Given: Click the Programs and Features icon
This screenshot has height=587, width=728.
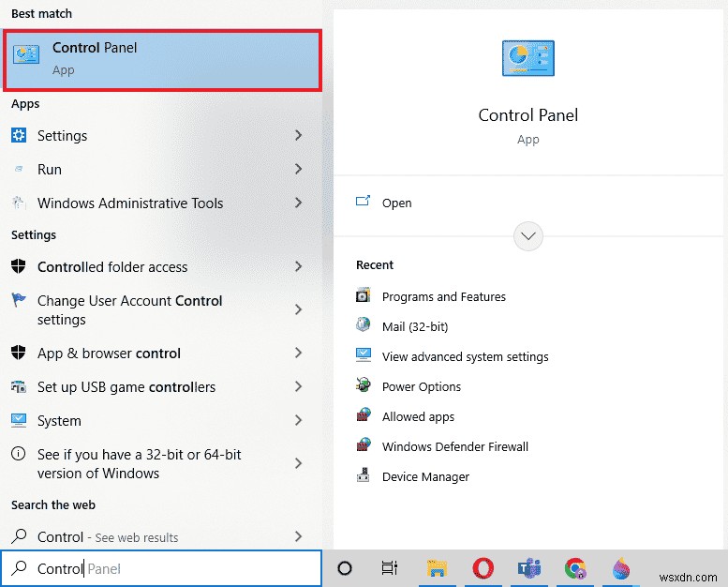Looking at the screenshot, I should [364, 295].
